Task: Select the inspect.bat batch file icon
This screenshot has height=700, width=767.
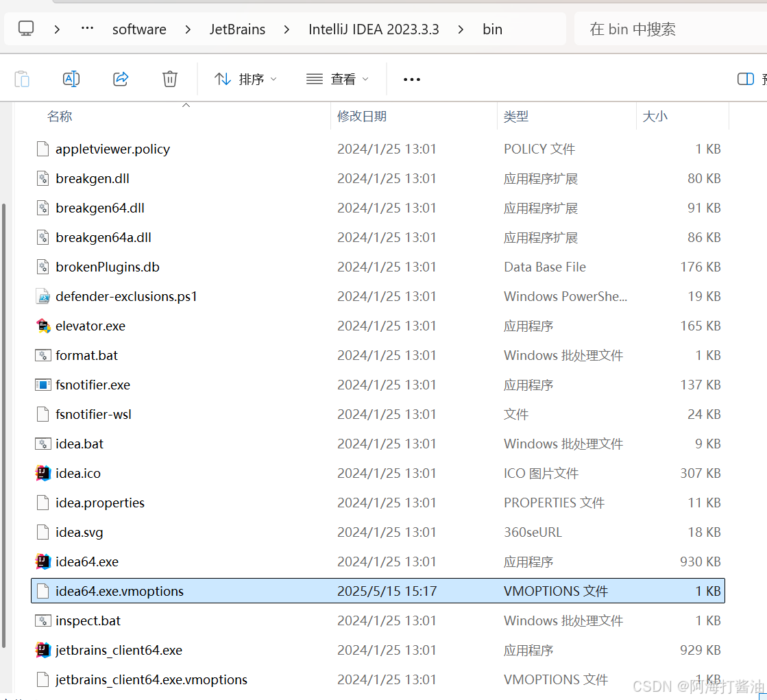Action: pyautogui.click(x=43, y=620)
